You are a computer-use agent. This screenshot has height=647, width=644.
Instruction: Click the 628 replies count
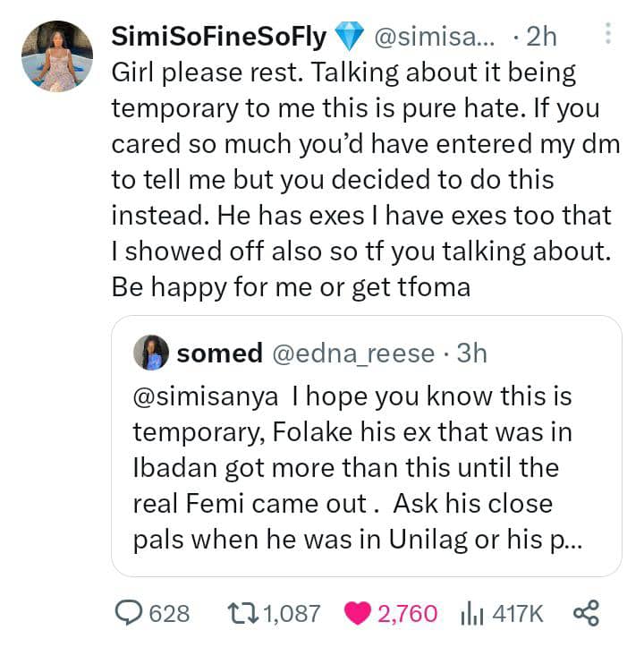click(x=168, y=613)
